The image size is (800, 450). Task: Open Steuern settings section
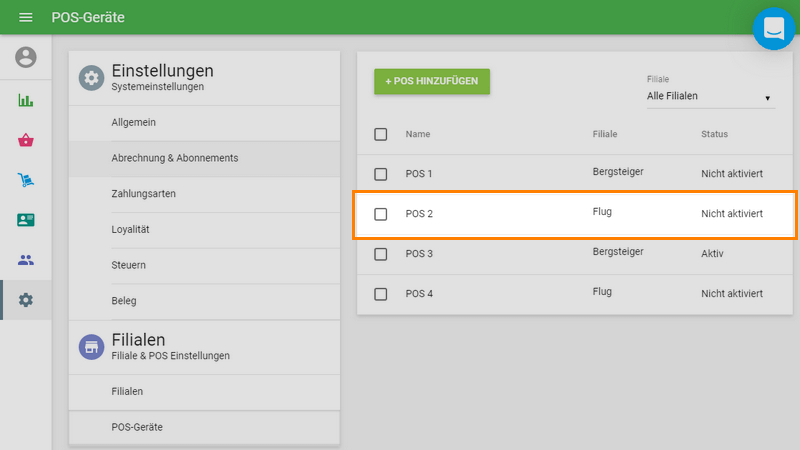coord(204,265)
